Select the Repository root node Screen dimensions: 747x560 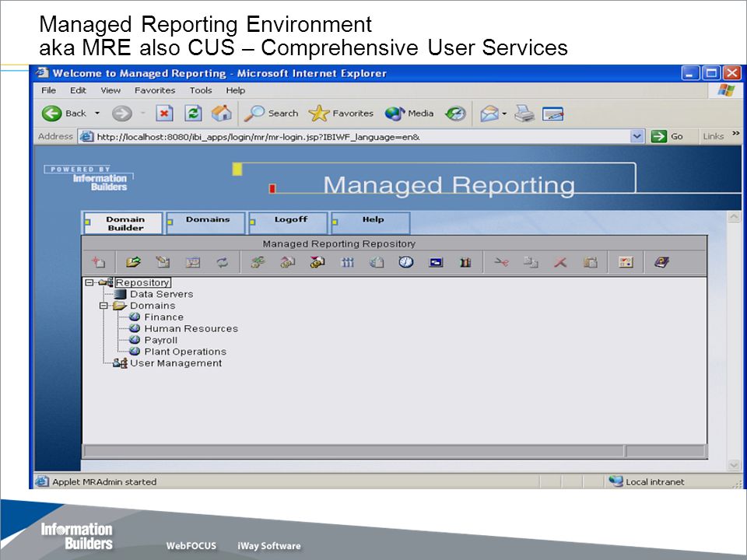point(142,282)
